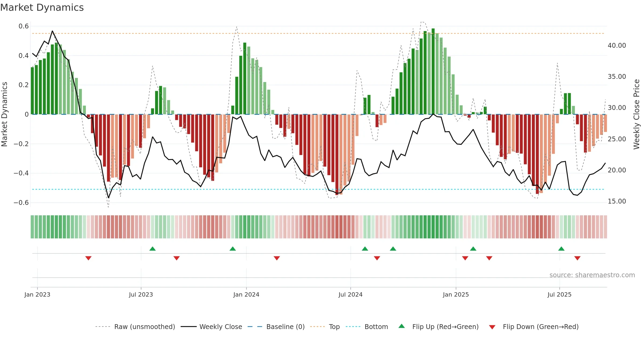
Task: Click the 40.00 price axis tick
Action: 617,46
